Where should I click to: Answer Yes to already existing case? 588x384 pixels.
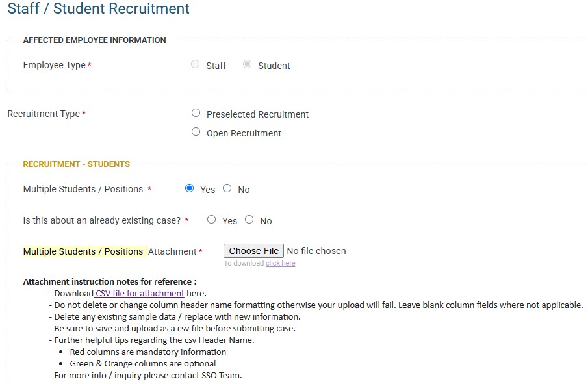211,220
